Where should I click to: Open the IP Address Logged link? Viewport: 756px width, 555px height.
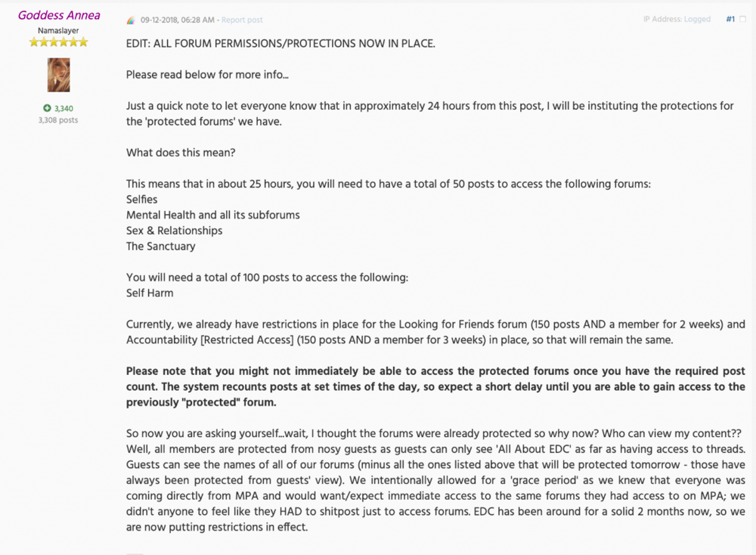click(x=697, y=19)
